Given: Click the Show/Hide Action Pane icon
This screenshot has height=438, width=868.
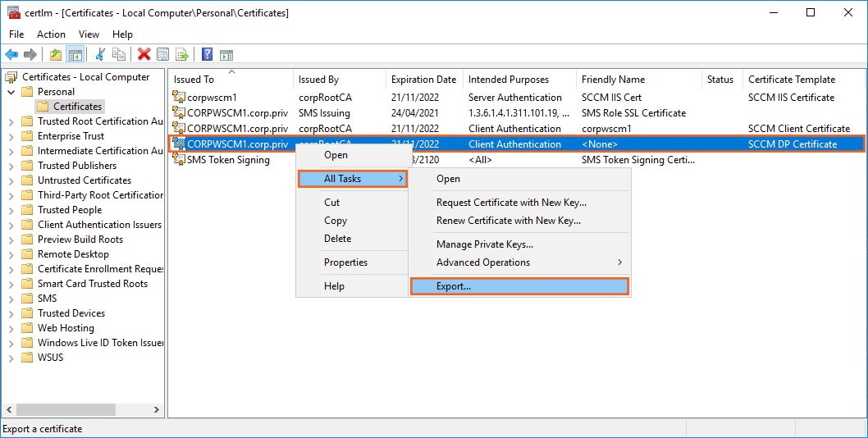Looking at the screenshot, I should point(226,55).
